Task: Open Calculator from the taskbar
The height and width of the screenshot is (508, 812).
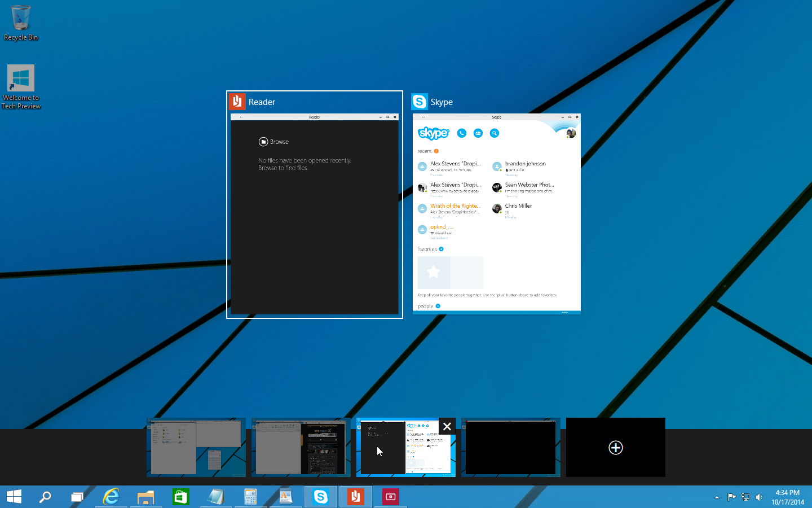Action: [250, 497]
